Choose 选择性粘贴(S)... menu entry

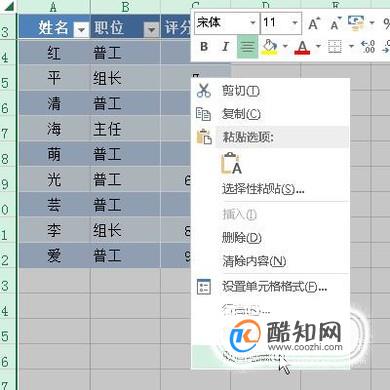[263, 189]
